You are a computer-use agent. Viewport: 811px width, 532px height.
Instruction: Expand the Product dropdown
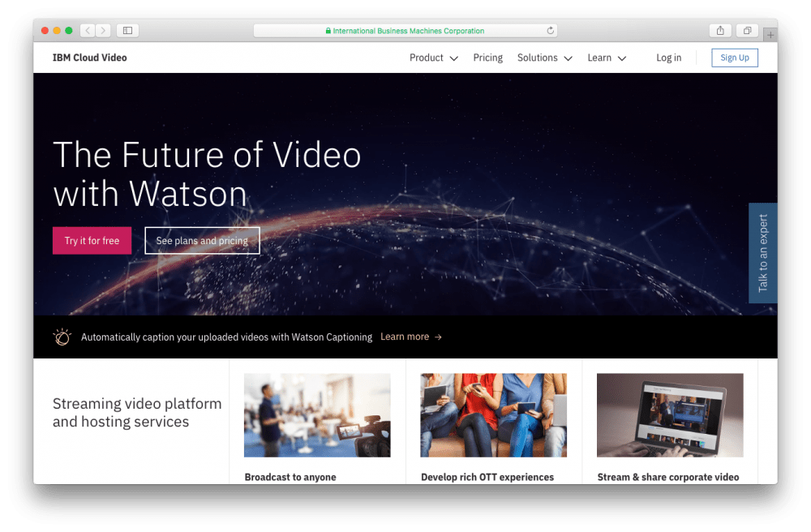point(433,58)
